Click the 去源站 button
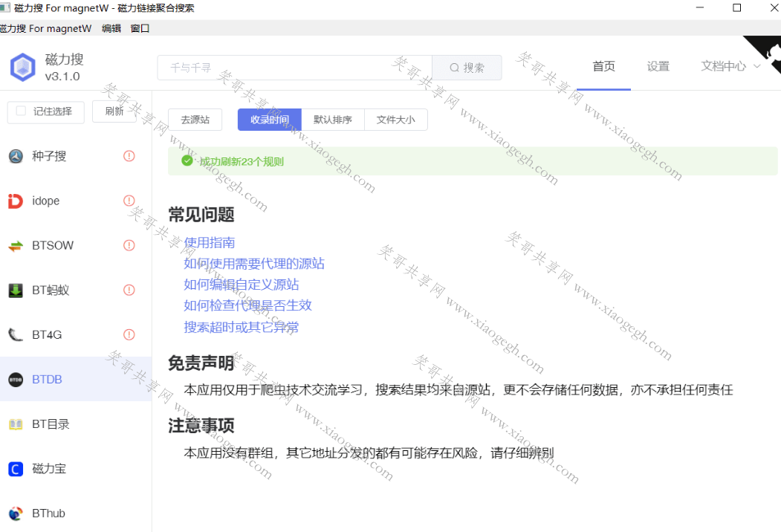Screen dimensions: 781x532 point(195,120)
